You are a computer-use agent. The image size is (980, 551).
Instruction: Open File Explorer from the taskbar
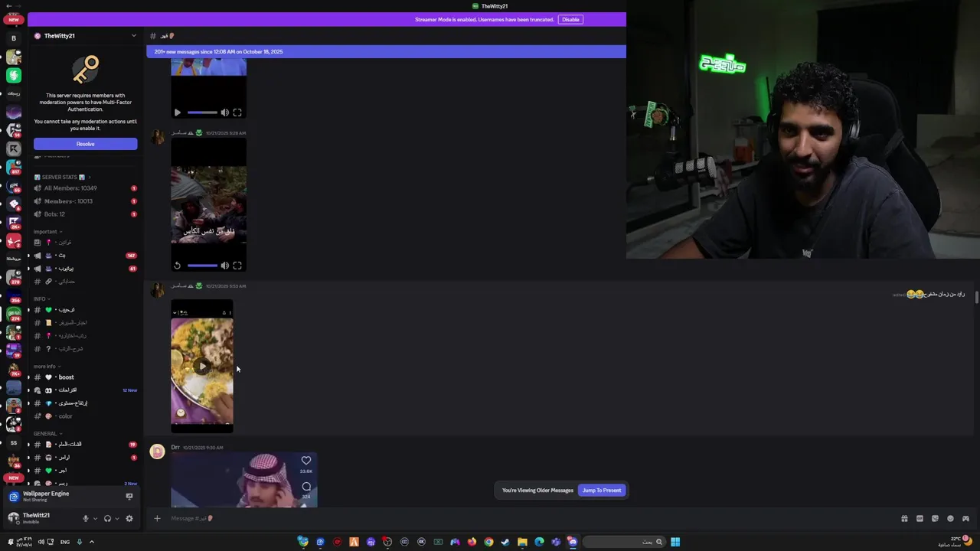[522, 542]
